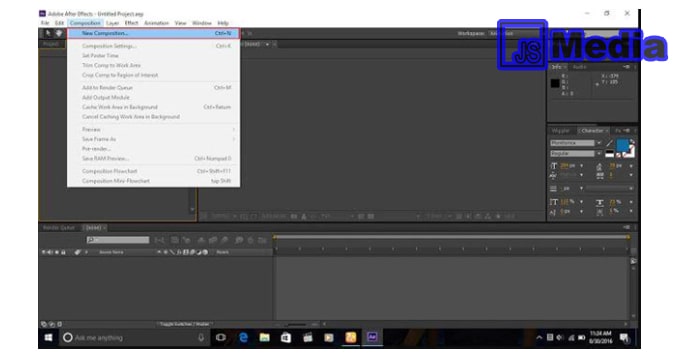The image size is (700, 360).
Task: Click the taskbar clock showing 11:24 AM
Action: tap(600, 338)
